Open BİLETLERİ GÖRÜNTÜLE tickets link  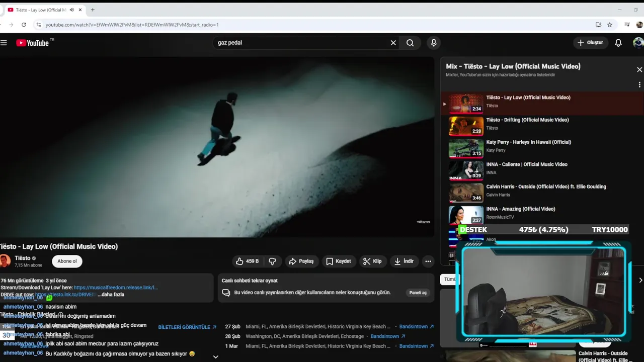click(187, 327)
